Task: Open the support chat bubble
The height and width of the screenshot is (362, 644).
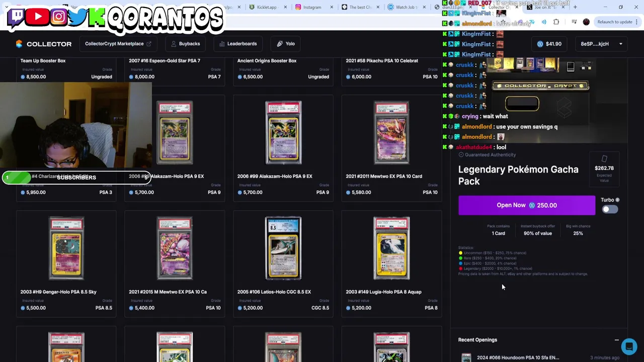Action: [x=629, y=346]
